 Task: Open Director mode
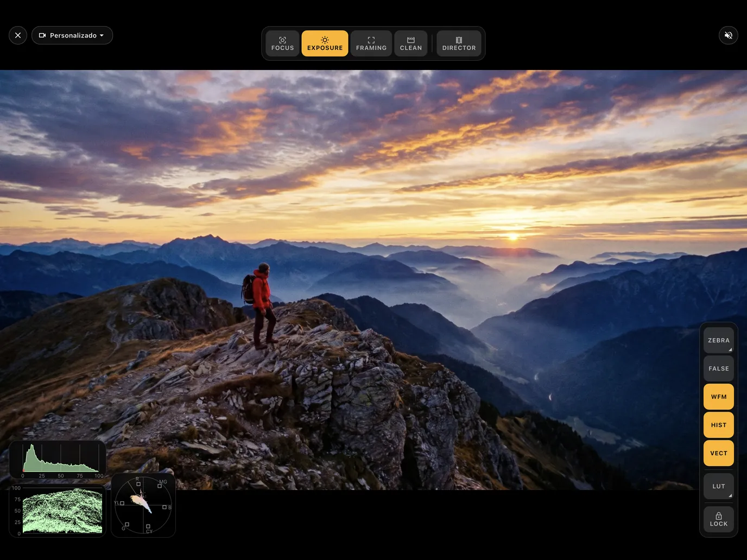[459, 43]
